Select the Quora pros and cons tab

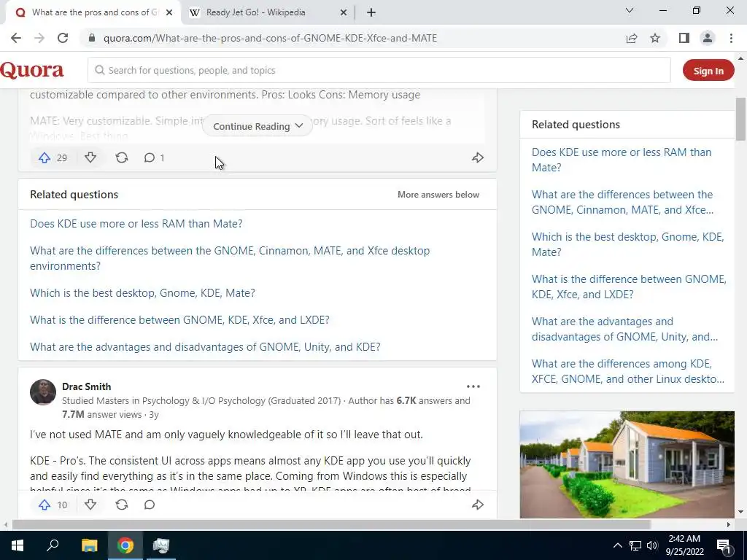point(93,12)
